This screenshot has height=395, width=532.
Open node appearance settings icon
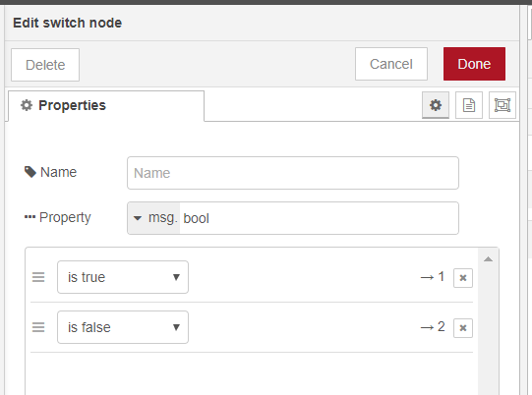coord(502,105)
